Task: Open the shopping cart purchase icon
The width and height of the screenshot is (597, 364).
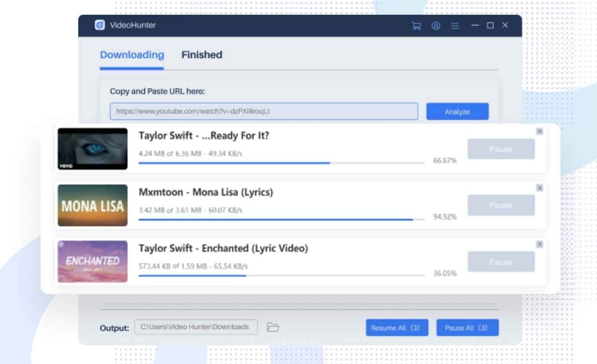Action: [416, 26]
